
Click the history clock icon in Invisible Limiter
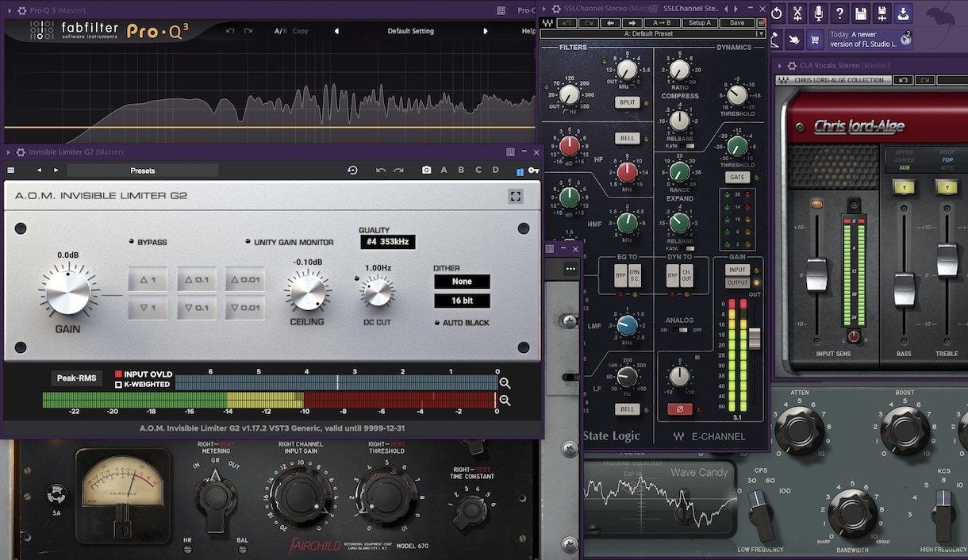[x=352, y=171]
